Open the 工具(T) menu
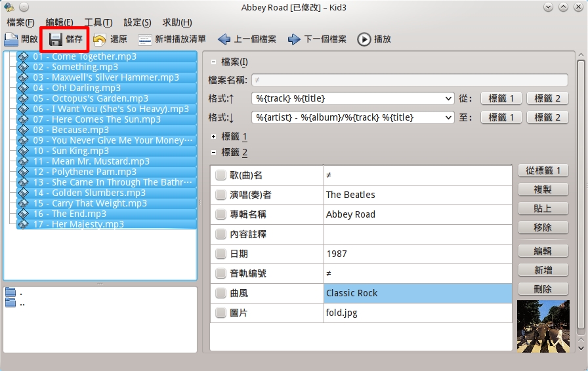Screen dimensions: 588x371 [98, 22]
